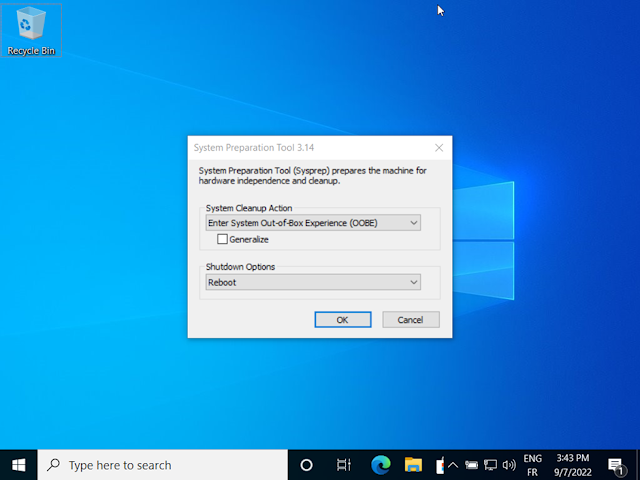This screenshot has height=480, width=640.
Task: Confirm Sysprep with the OK button
Action: (x=343, y=320)
